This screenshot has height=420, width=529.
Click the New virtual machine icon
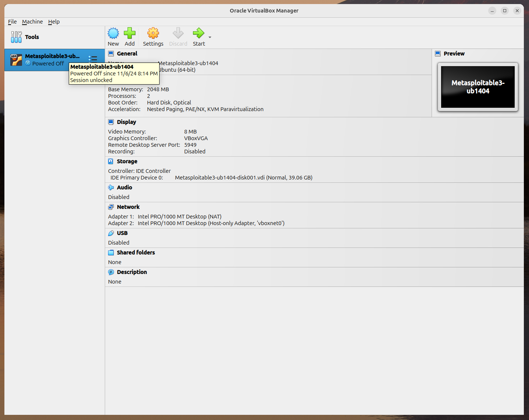[x=113, y=33]
